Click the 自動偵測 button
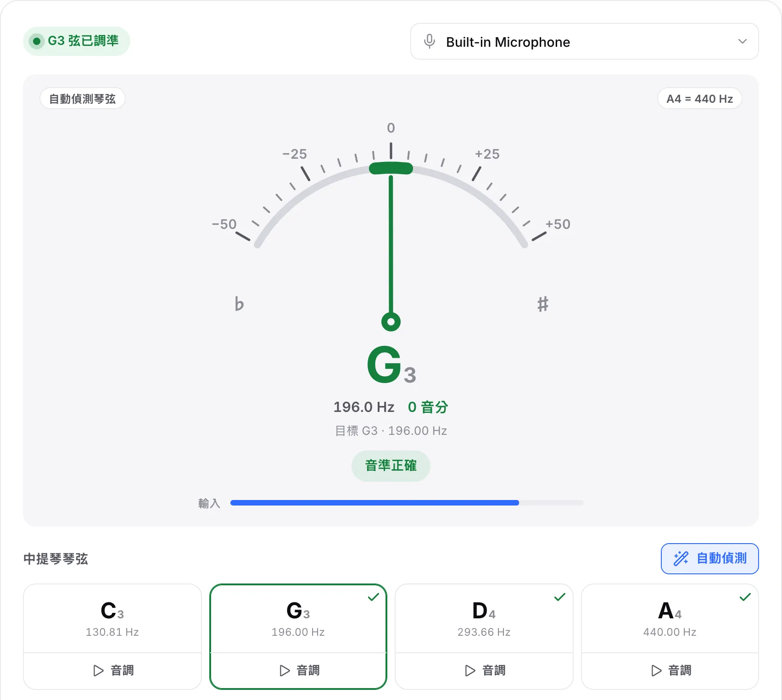This screenshot has width=782, height=700. pyautogui.click(x=709, y=558)
